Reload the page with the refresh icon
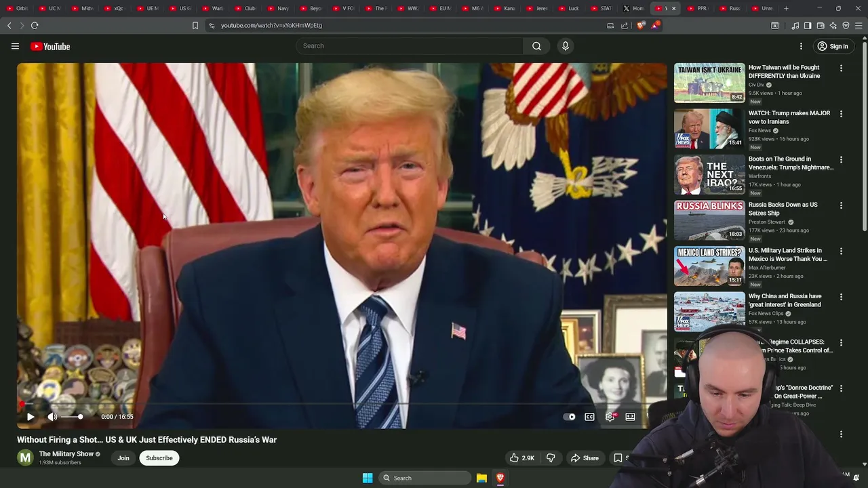The height and width of the screenshot is (488, 868). pyautogui.click(x=35, y=25)
